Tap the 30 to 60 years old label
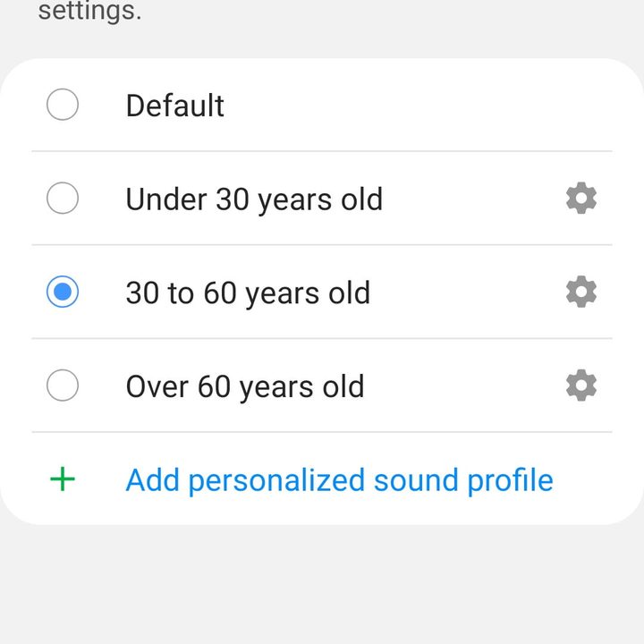This screenshot has width=644, height=644. click(x=248, y=293)
